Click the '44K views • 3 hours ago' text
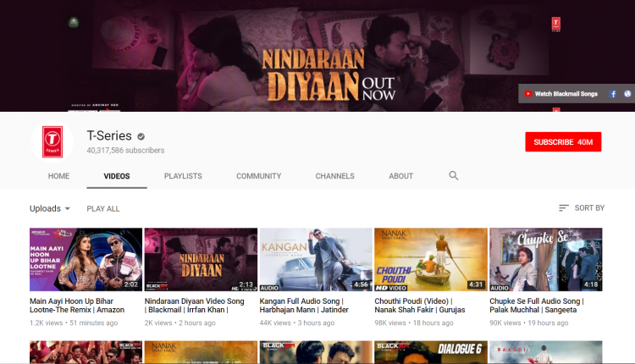This screenshot has height=364, width=635. tap(297, 323)
